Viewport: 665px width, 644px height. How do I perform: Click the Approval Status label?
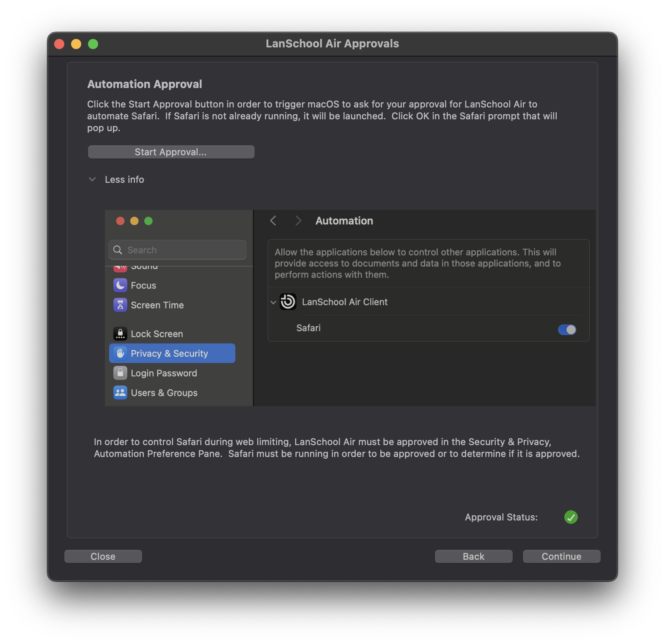pyautogui.click(x=501, y=517)
